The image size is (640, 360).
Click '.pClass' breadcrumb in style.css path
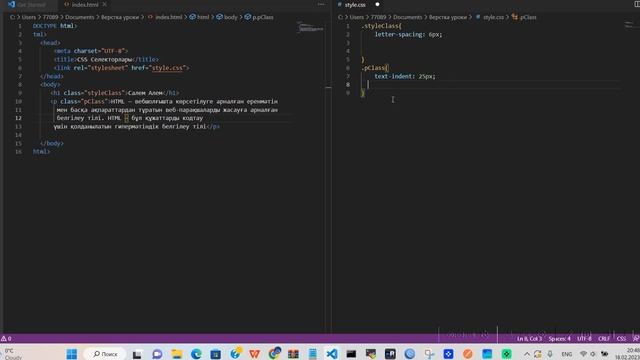(528, 17)
